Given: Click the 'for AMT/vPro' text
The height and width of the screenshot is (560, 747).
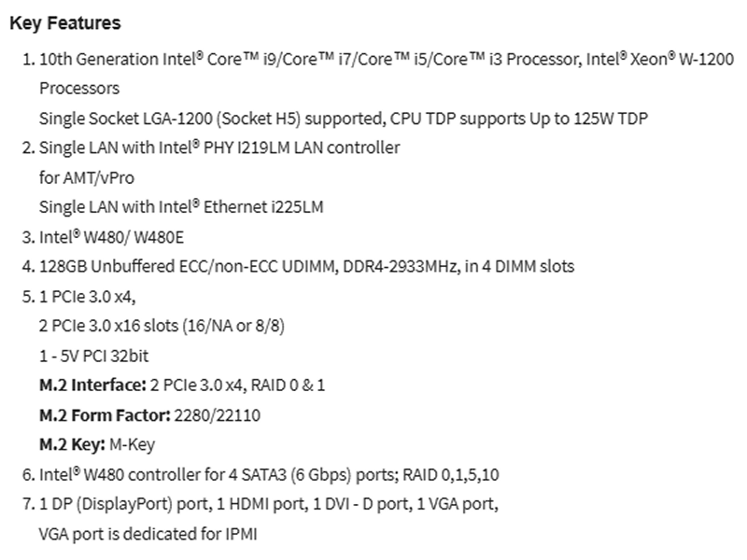Looking at the screenshot, I should pos(87,177).
